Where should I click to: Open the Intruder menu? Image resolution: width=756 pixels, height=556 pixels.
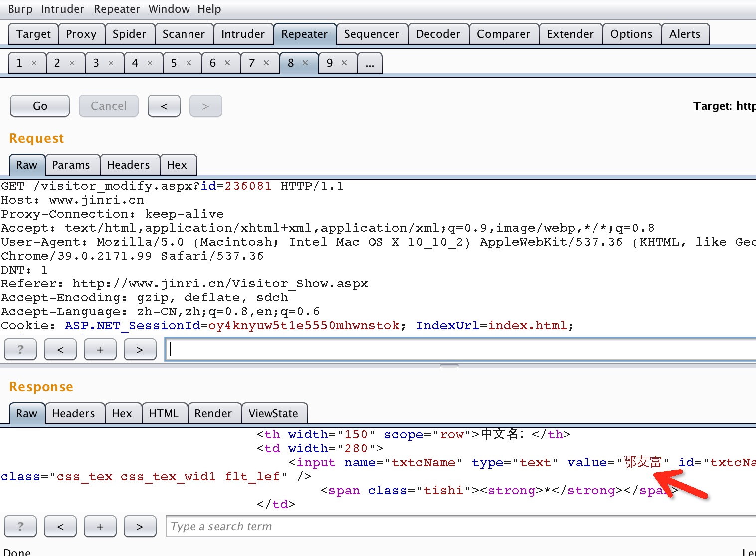click(63, 9)
